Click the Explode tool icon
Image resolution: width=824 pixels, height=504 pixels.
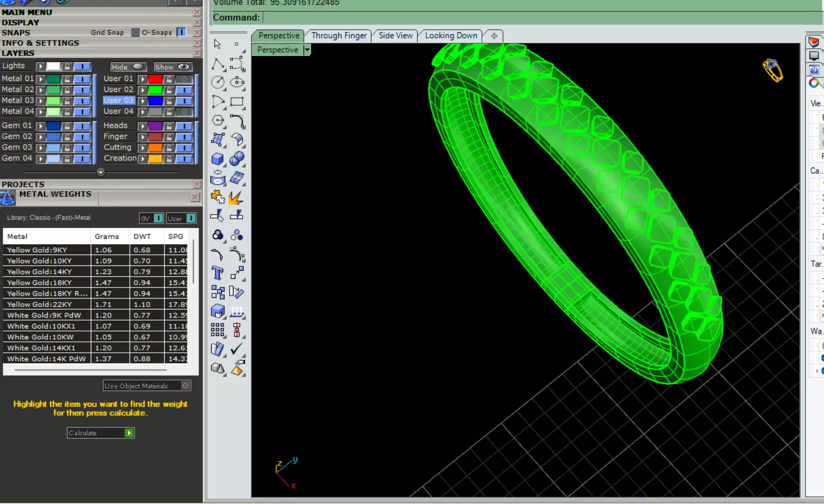(x=236, y=197)
